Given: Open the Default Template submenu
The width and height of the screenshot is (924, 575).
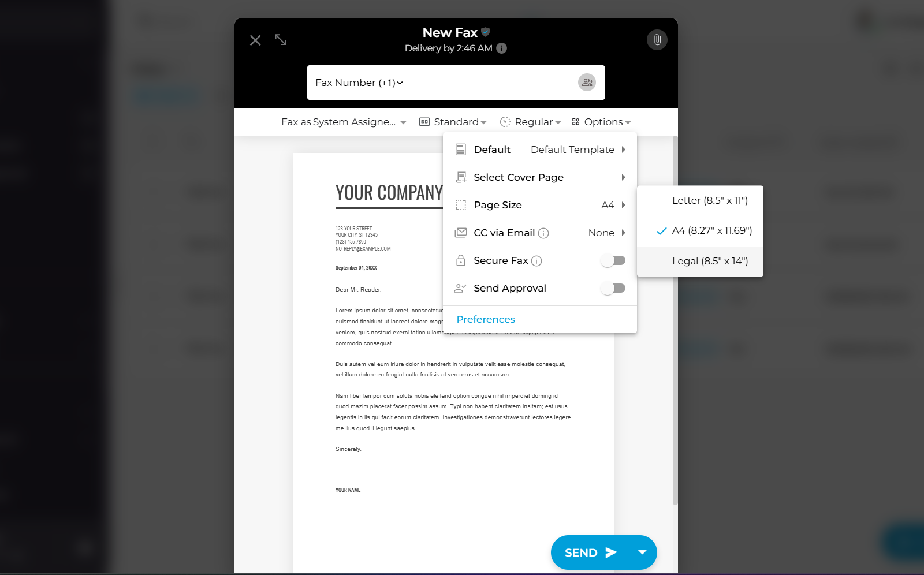Looking at the screenshot, I should pyautogui.click(x=540, y=150).
